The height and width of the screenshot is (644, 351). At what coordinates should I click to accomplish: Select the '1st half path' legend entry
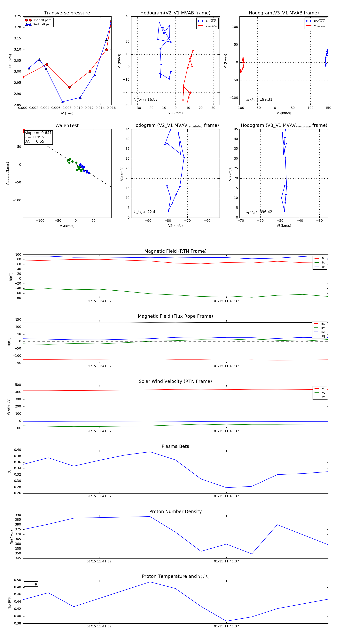[x=38, y=20]
